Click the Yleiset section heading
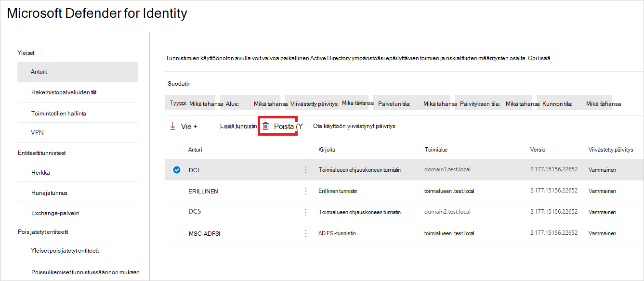The image size is (644, 281). tap(26, 52)
